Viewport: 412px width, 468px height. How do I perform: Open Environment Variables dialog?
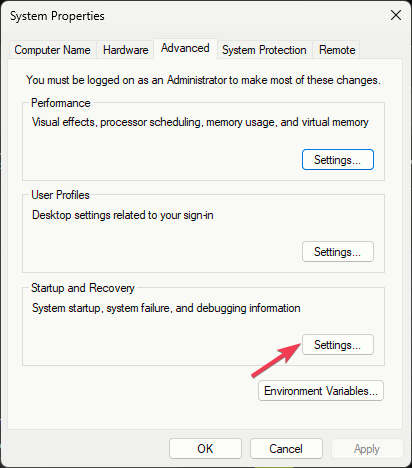coord(321,391)
